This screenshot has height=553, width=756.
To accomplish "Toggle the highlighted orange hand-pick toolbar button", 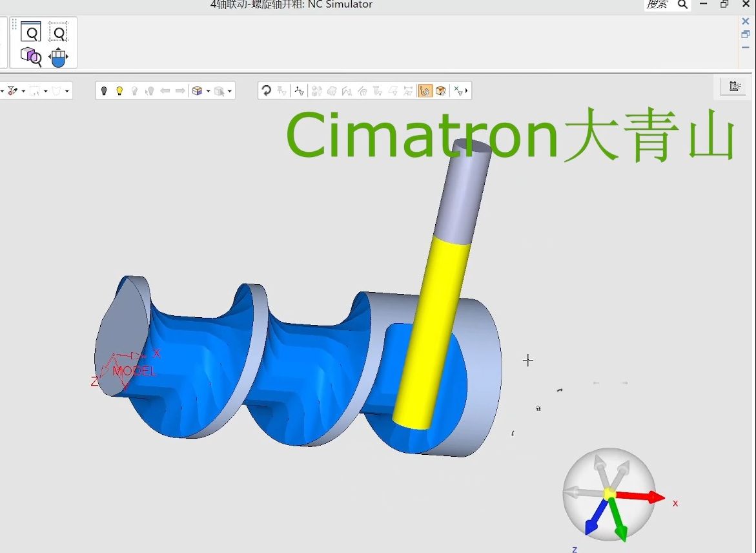I will point(425,91).
